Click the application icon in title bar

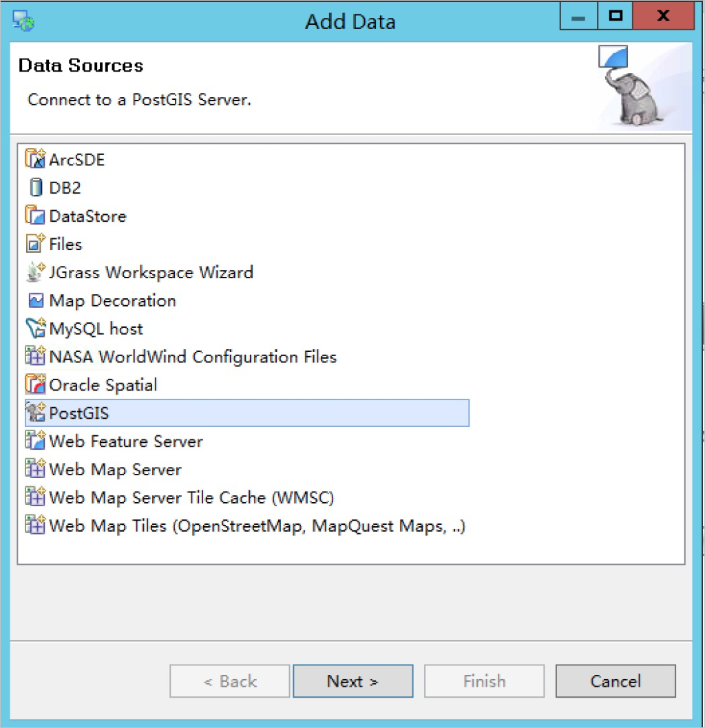coord(23,21)
